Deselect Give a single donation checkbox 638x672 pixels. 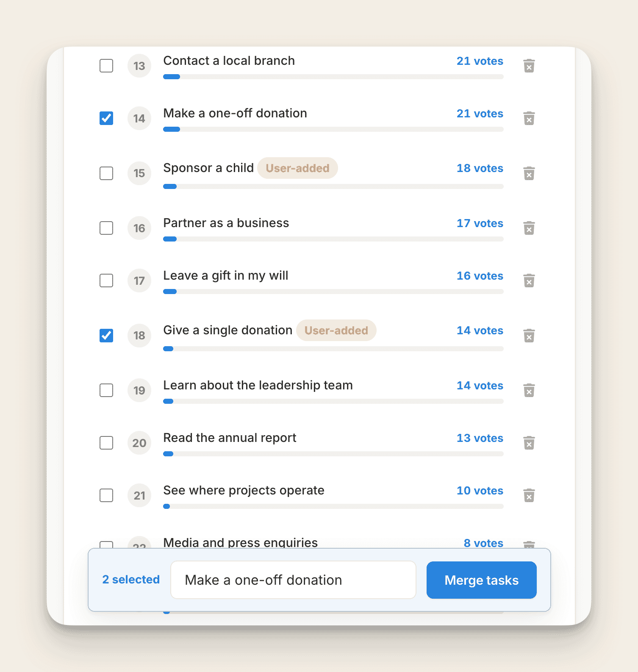[x=106, y=336]
